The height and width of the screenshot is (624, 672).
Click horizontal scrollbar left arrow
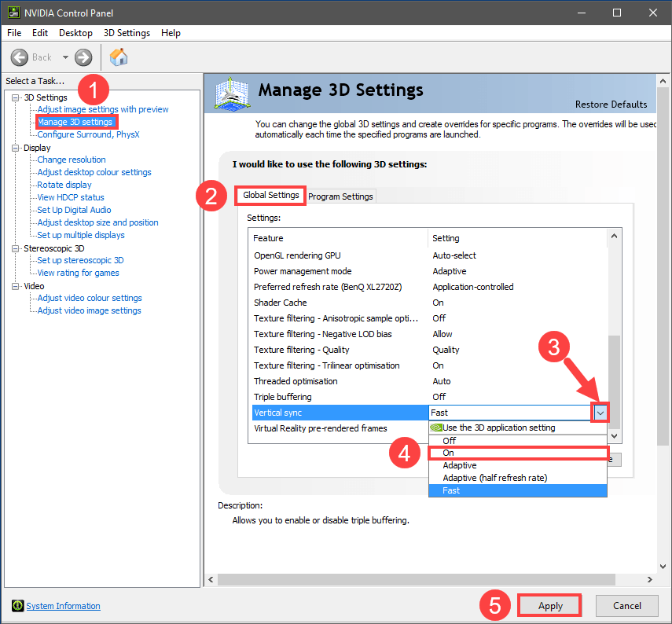coord(211,579)
